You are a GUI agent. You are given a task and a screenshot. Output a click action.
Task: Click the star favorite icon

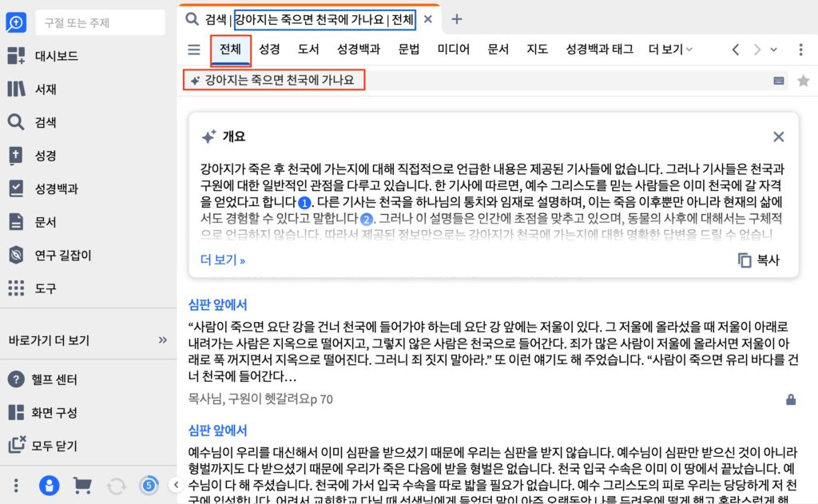804,81
